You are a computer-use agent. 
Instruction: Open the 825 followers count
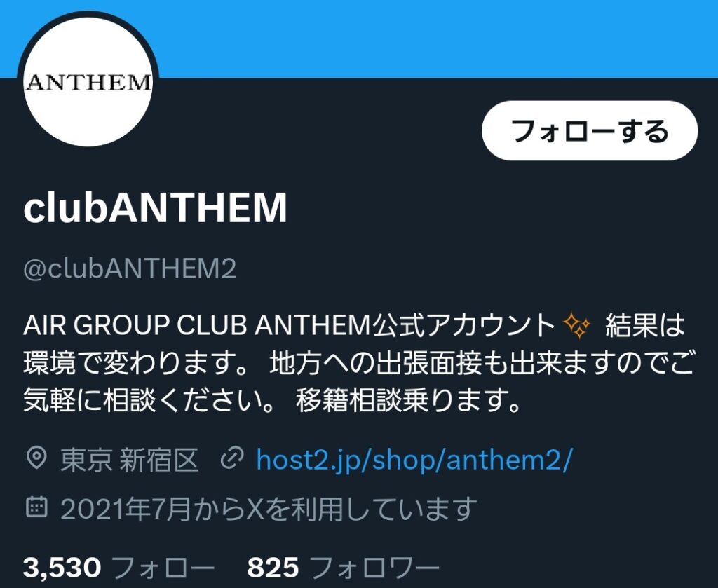pyautogui.click(x=273, y=568)
